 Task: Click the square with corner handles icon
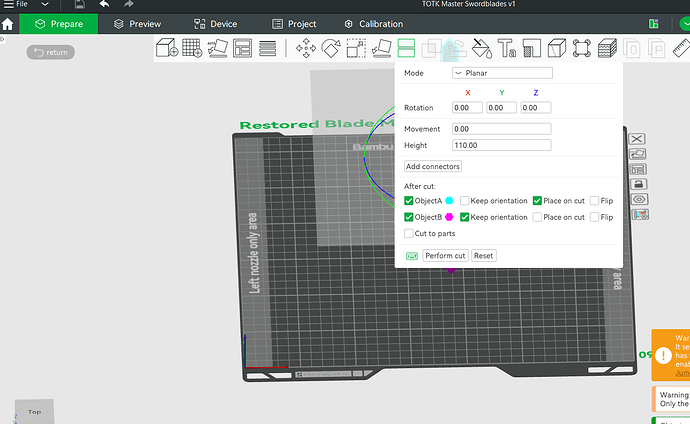pyautogui.click(x=582, y=48)
